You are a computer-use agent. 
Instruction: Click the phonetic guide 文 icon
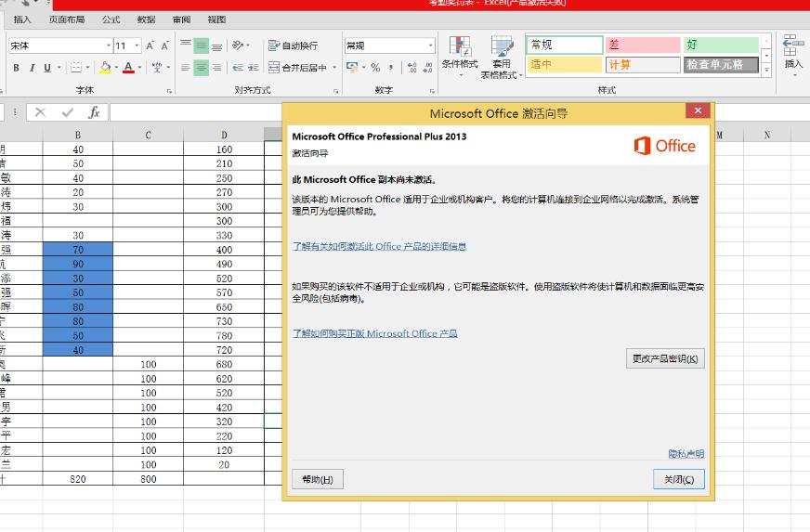157,68
